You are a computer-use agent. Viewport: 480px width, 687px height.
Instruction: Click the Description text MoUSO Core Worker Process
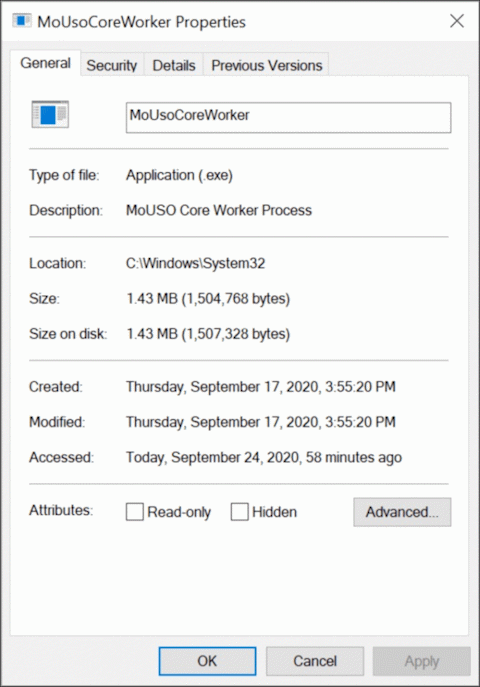(x=219, y=210)
